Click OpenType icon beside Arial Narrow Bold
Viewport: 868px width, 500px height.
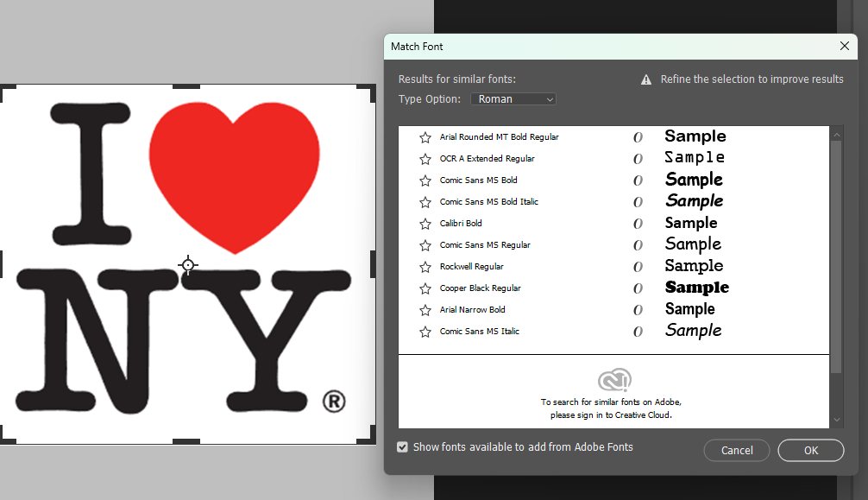(638, 310)
